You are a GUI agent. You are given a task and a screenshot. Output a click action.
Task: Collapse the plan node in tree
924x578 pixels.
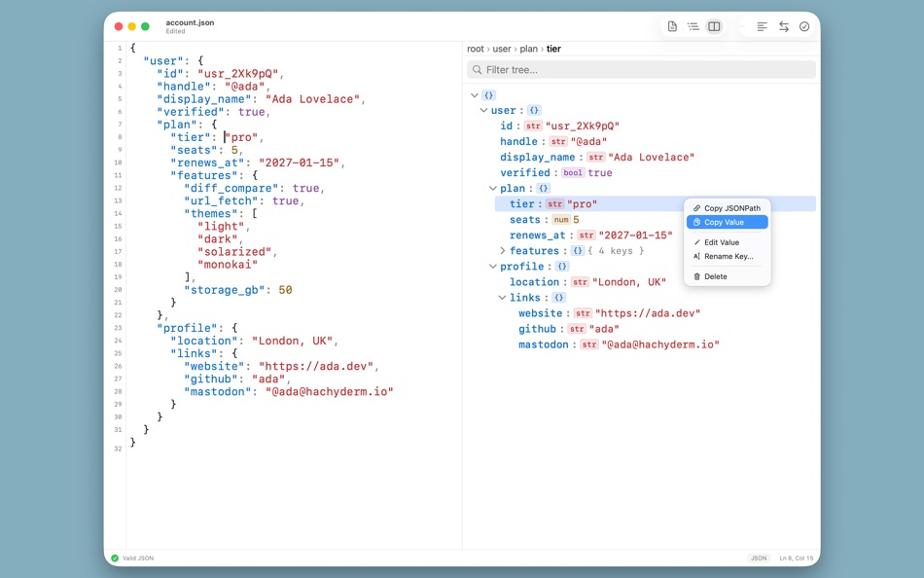click(493, 188)
